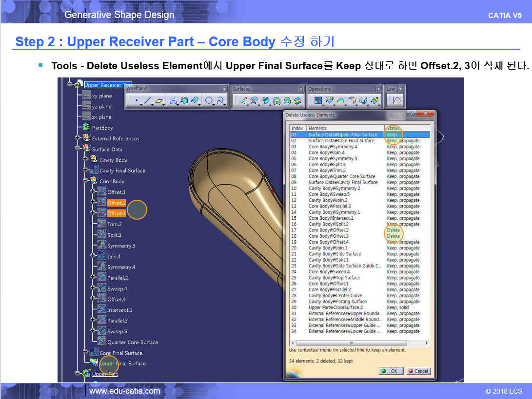Expand the Cavity Body tree node

coord(85,160)
